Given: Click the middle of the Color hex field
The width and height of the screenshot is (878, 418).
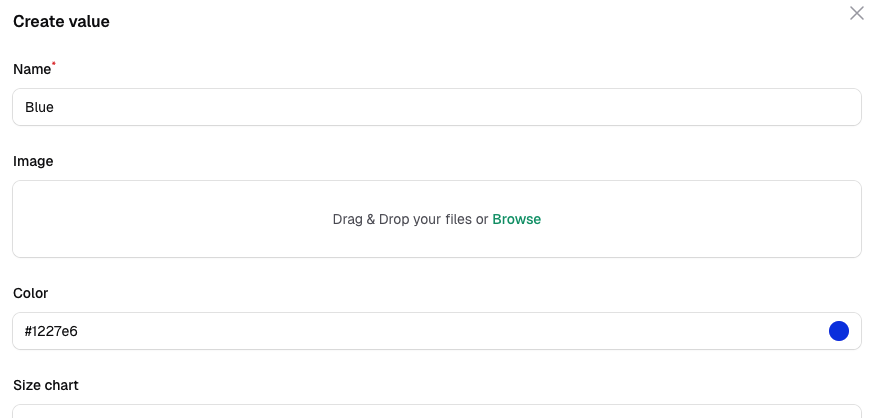Looking at the screenshot, I should point(436,331).
